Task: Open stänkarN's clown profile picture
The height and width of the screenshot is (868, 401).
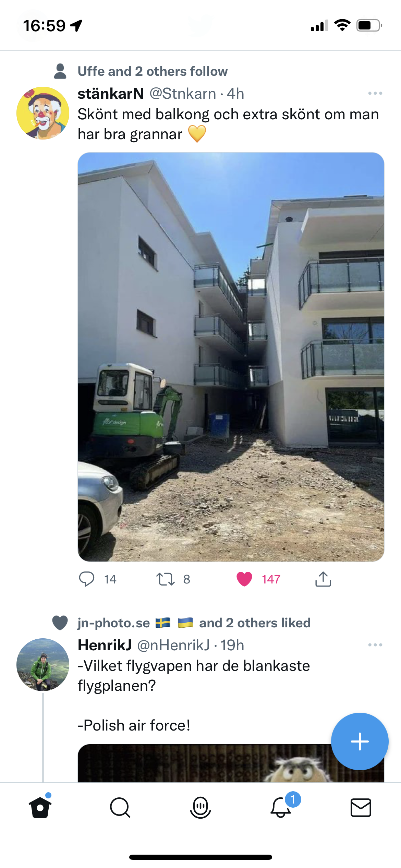Action: pos(43,113)
